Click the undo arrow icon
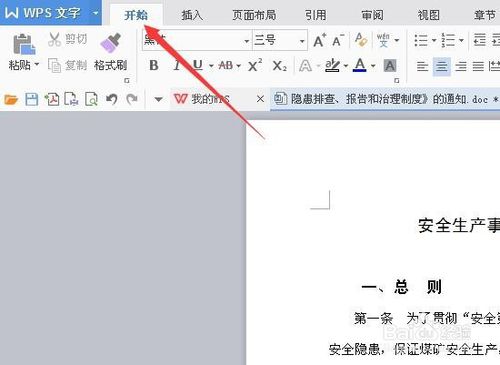The width and height of the screenshot is (500, 365). 112,99
